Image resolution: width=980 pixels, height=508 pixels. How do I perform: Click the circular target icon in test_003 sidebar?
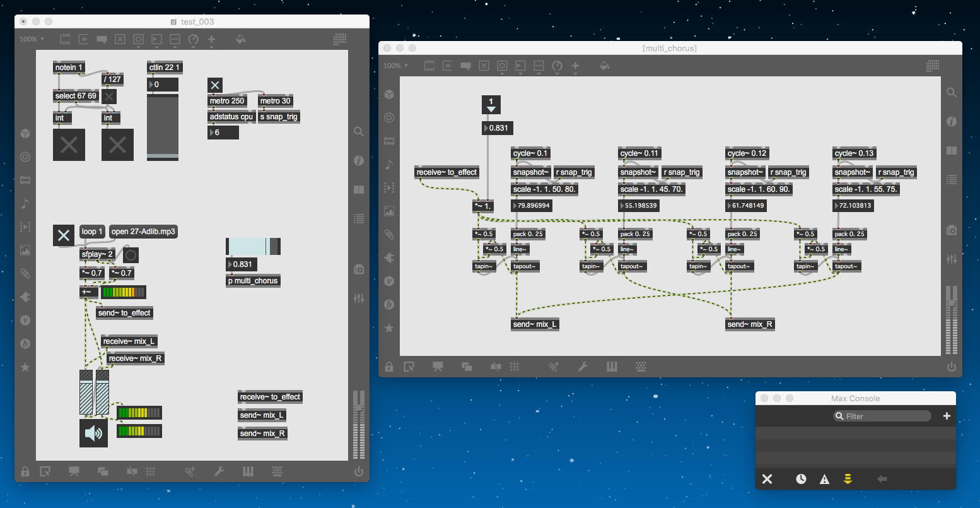pos(25,157)
